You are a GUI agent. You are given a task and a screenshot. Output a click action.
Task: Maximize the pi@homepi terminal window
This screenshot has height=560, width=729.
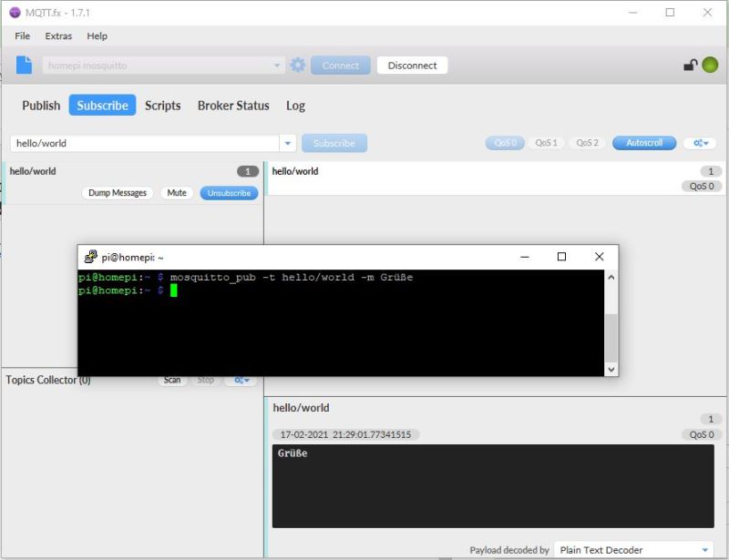coord(561,257)
